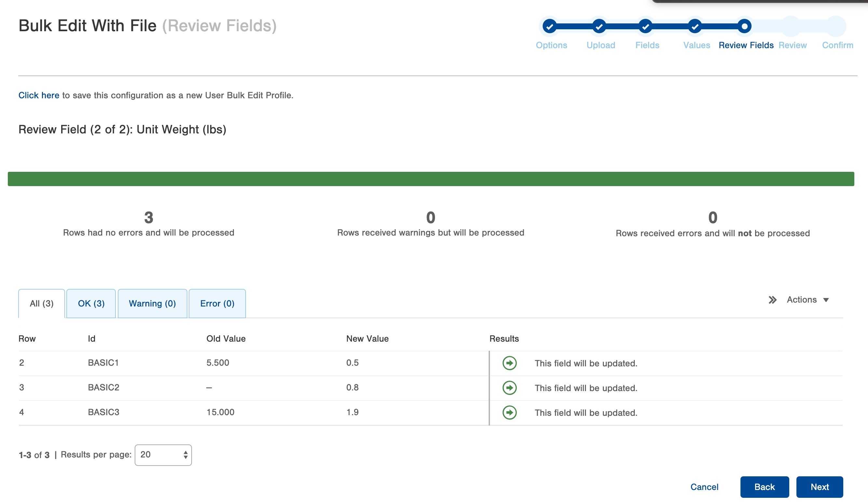Image resolution: width=868 pixels, height=503 pixels.
Task: Switch to the Warning (0) tab
Action: coord(152,304)
